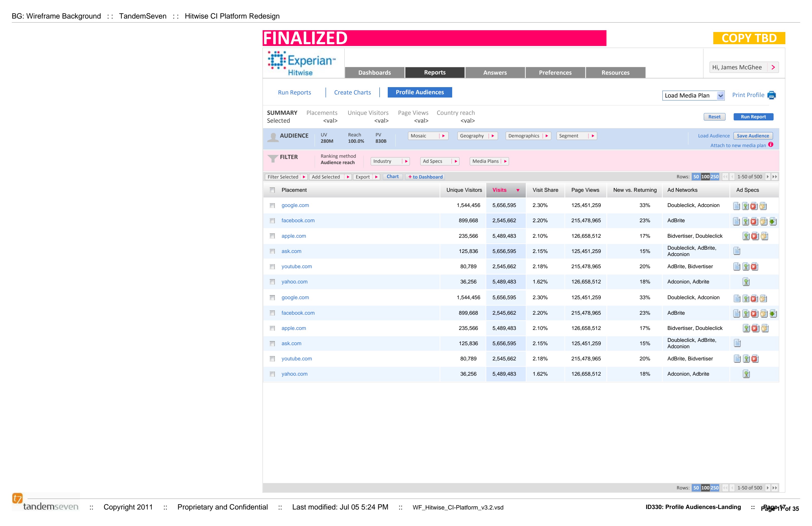
Task: Expand the Segment audience dropdown
Action: pos(577,136)
